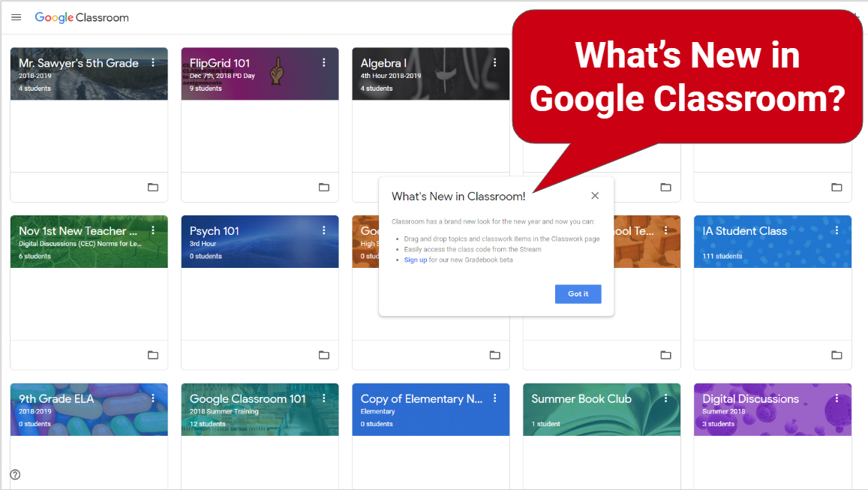Open more options for Copy of Elementary class

[495, 398]
